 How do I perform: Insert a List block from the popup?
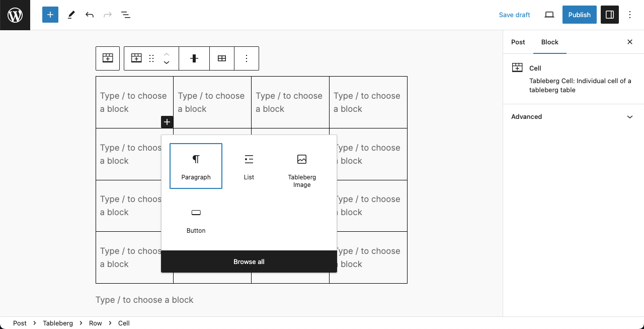pos(249,166)
